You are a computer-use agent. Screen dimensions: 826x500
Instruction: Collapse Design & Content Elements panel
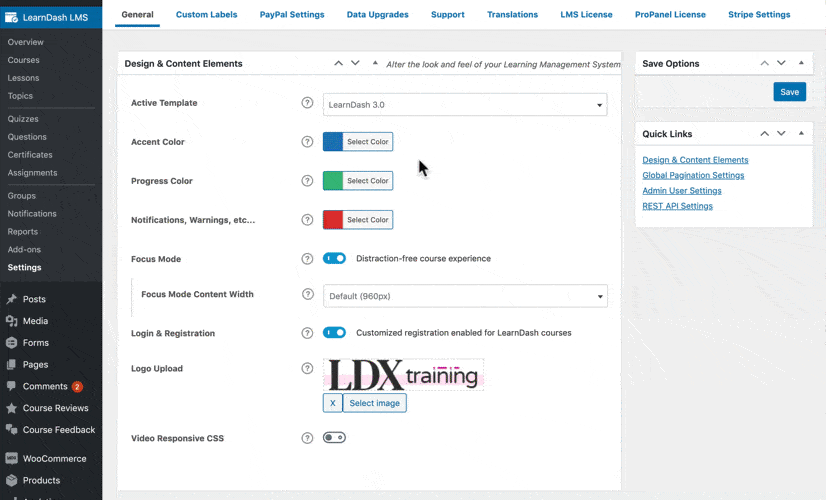[375, 63]
